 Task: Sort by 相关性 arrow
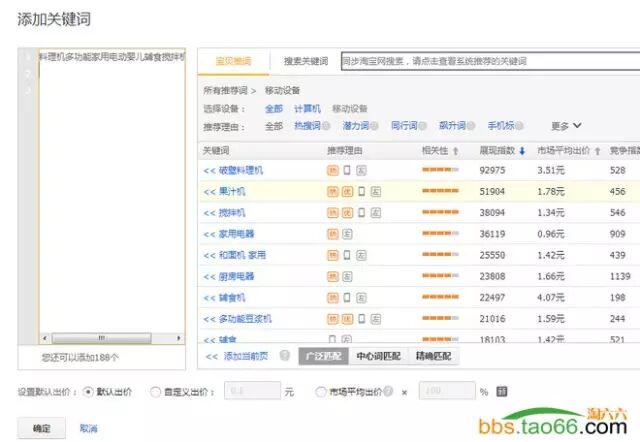tap(456, 151)
